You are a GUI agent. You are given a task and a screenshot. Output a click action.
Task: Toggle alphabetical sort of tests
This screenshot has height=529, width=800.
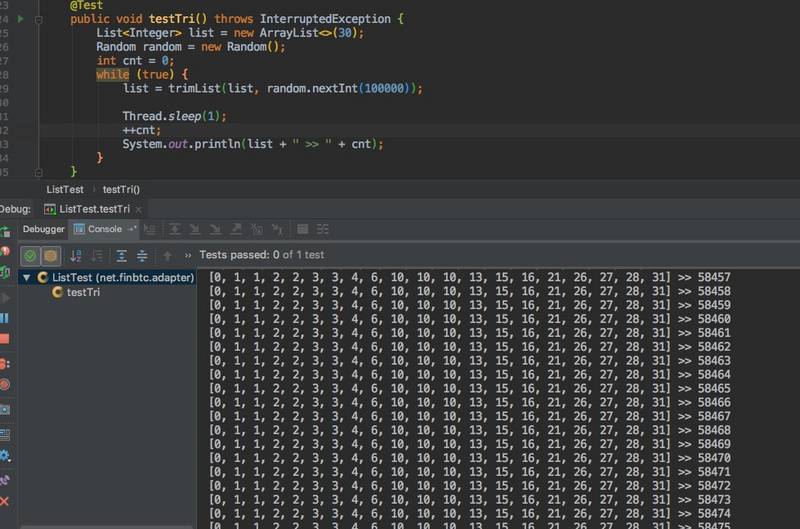click(76, 256)
